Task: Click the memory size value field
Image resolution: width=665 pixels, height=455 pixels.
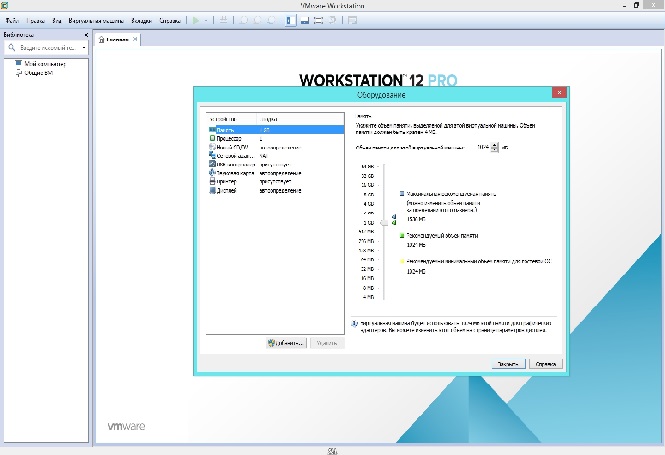Action: click(483, 147)
